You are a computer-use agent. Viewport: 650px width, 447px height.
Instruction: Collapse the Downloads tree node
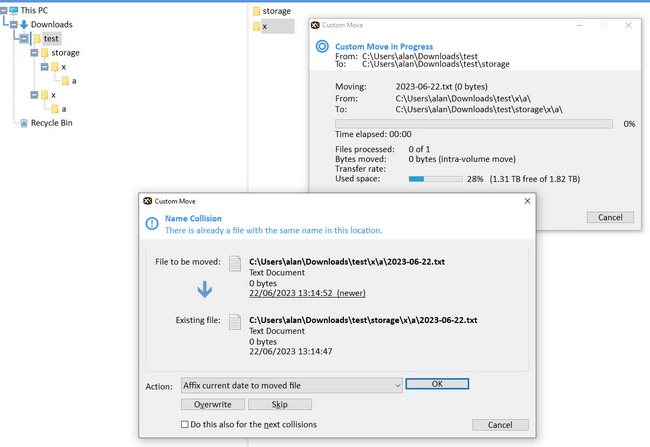coord(14,24)
